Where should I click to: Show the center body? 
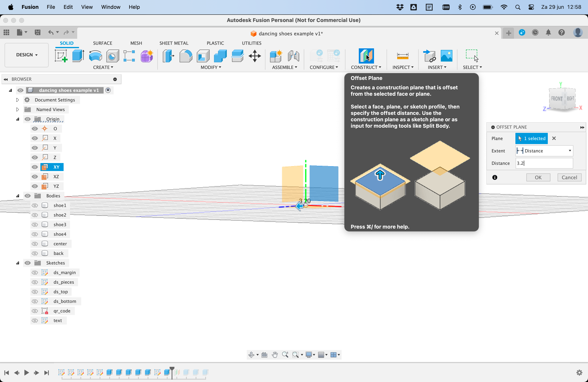pos(35,244)
